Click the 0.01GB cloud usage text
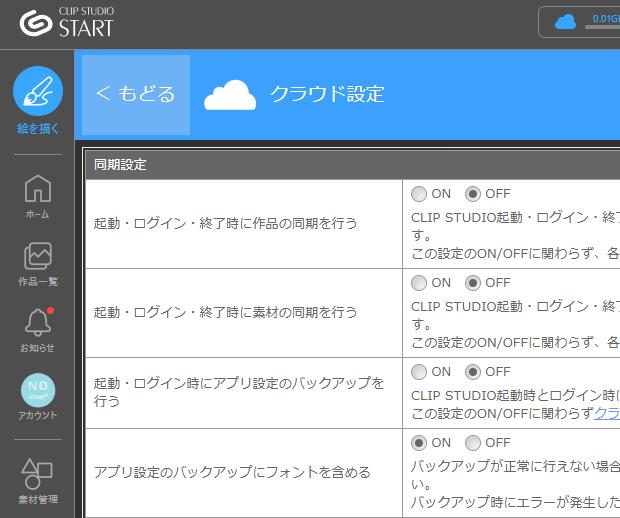Image resolution: width=620 pixels, height=518 pixels. (x=606, y=18)
